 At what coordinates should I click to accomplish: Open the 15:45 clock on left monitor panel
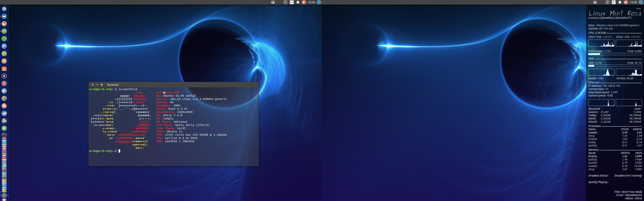(311, 2)
